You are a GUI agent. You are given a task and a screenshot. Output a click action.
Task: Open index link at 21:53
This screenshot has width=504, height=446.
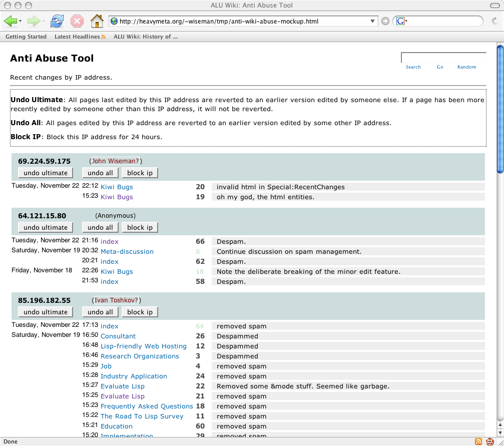109,282
